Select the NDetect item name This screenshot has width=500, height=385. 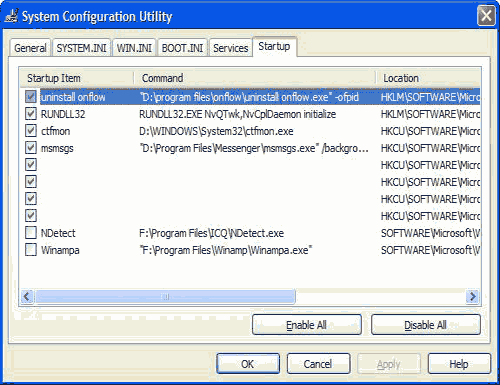[58, 233]
